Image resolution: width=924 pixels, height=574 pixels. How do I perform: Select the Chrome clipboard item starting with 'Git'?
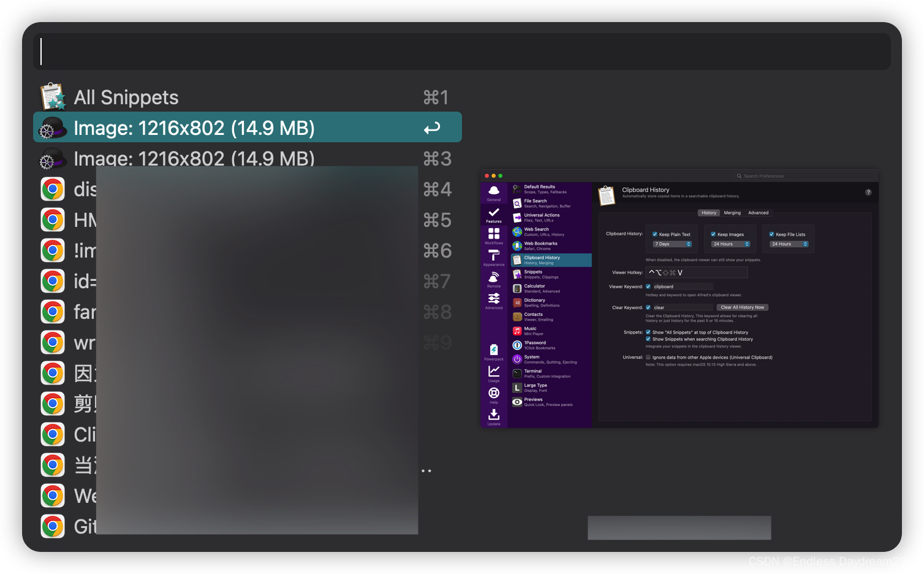point(248,526)
